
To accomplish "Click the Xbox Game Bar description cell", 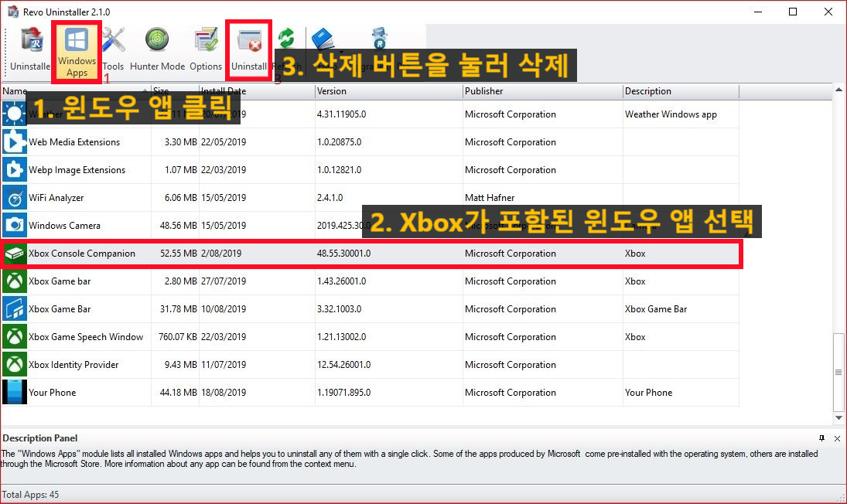I will (656, 308).
